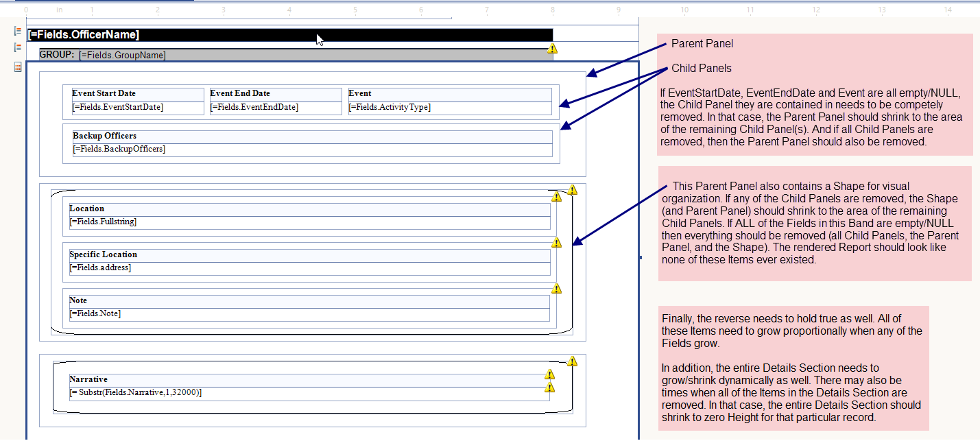Image resolution: width=980 pixels, height=441 pixels.
Task: Click the warning icon beside the GroupName field
Action: [552, 49]
